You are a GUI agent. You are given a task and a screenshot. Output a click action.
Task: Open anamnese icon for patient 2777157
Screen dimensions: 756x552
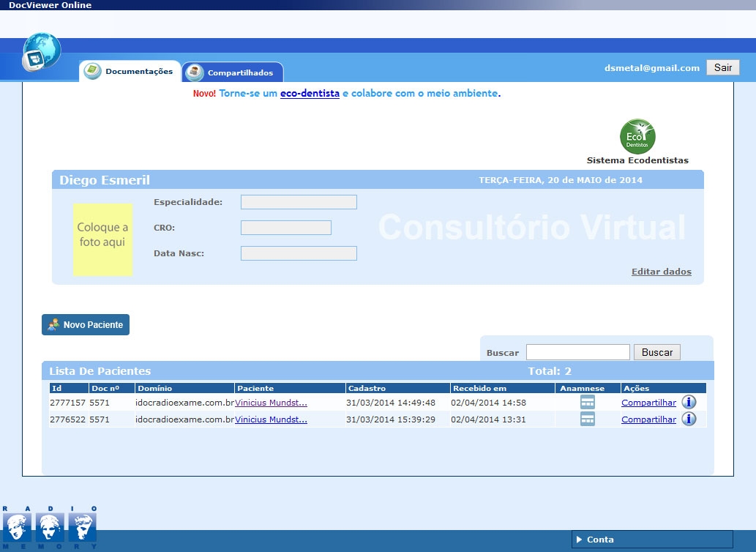(x=587, y=402)
